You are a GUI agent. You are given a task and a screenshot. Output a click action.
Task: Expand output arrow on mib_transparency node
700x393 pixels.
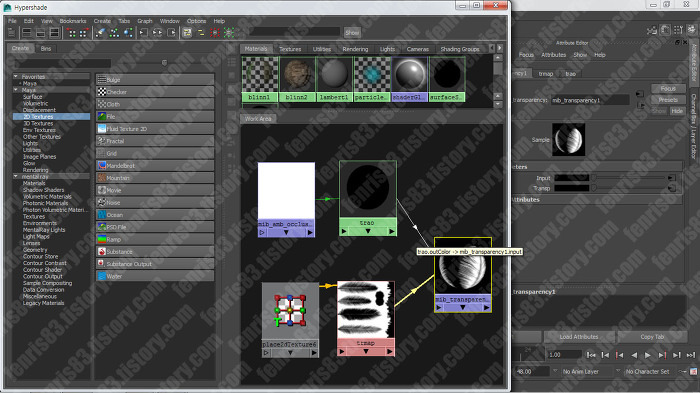pyautogui.click(x=486, y=308)
